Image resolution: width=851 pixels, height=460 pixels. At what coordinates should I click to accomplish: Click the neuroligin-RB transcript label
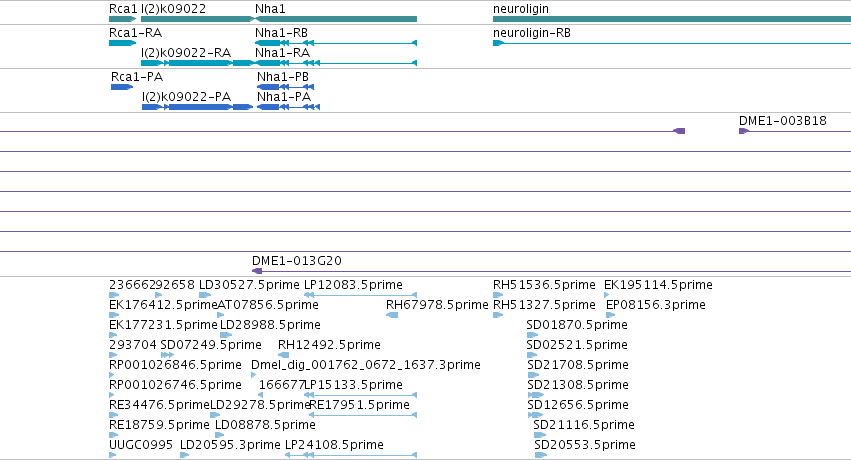click(x=532, y=33)
